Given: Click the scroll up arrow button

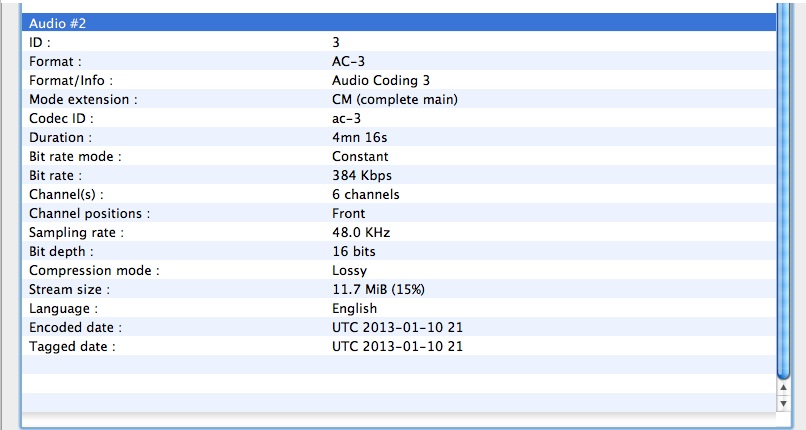Looking at the screenshot, I should coord(783,385).
